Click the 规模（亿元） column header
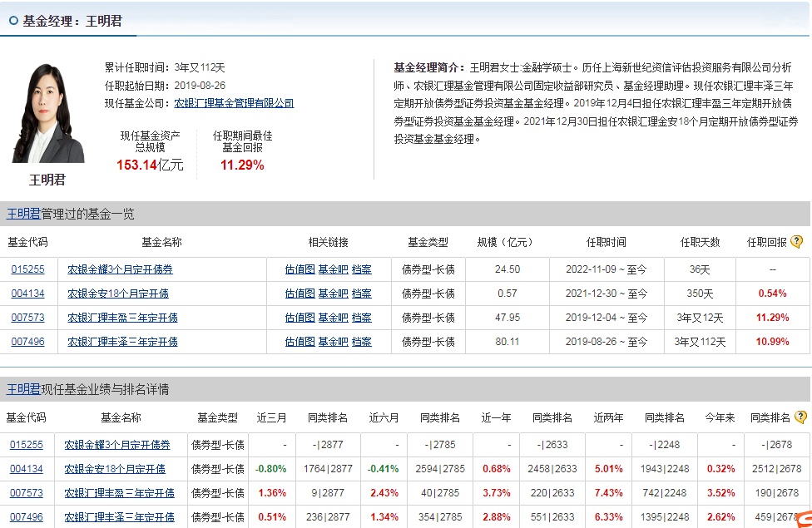 [507, 242]
